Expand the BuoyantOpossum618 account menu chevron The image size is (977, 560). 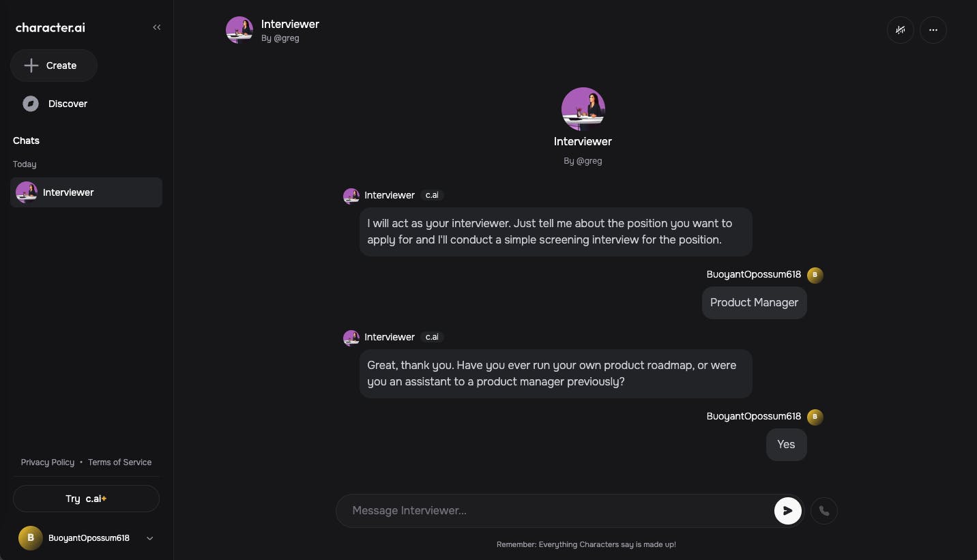[150, 538]
